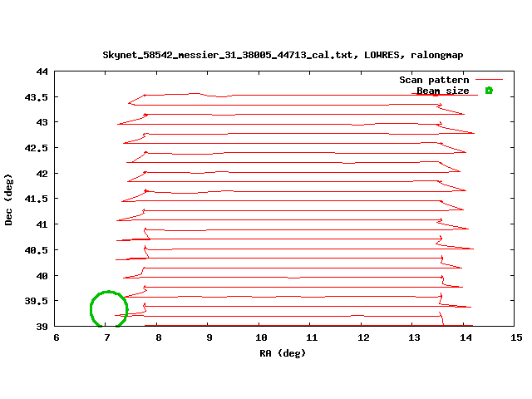
Task: Click the RA axis tick label 10
Action: pos(261,337)
